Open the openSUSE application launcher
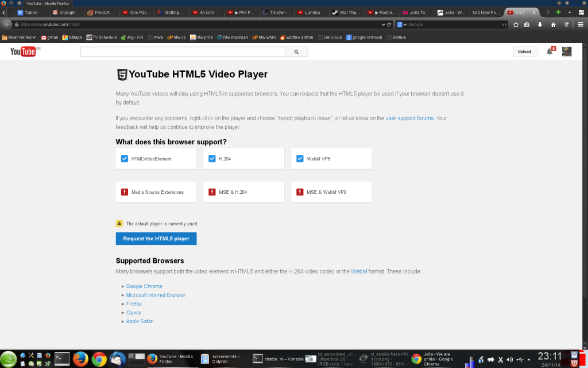 click(x=8, y=359)
